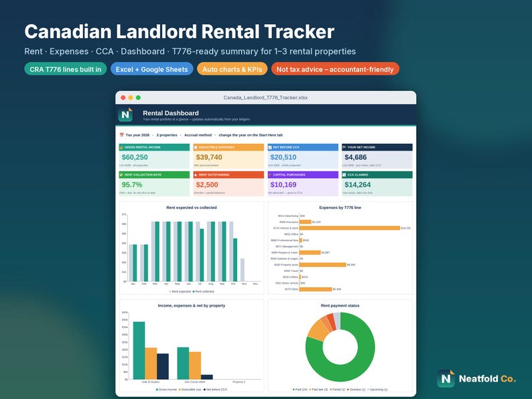Click the Upcoming (1) legend entry

click(377, 390)
